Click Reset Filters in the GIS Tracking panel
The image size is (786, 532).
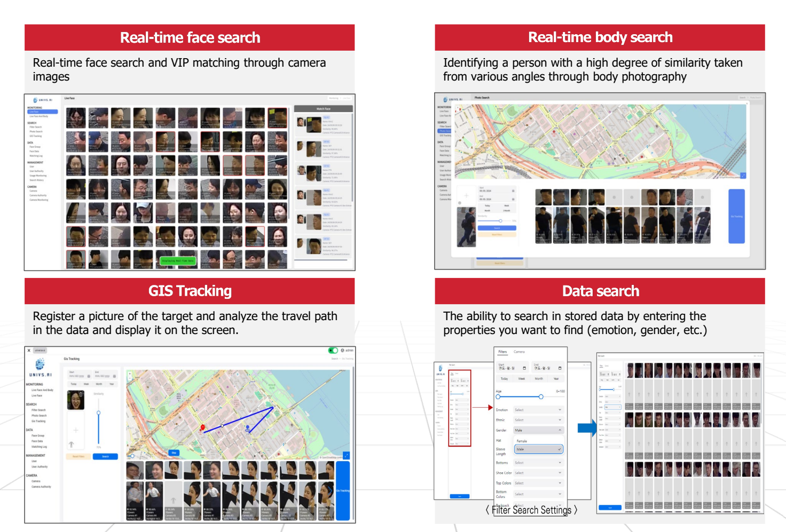[x=78, y=457]
